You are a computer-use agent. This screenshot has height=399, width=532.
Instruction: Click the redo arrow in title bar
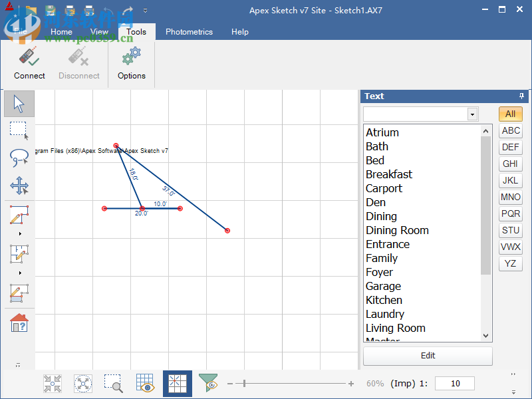[x=128, y=11]
